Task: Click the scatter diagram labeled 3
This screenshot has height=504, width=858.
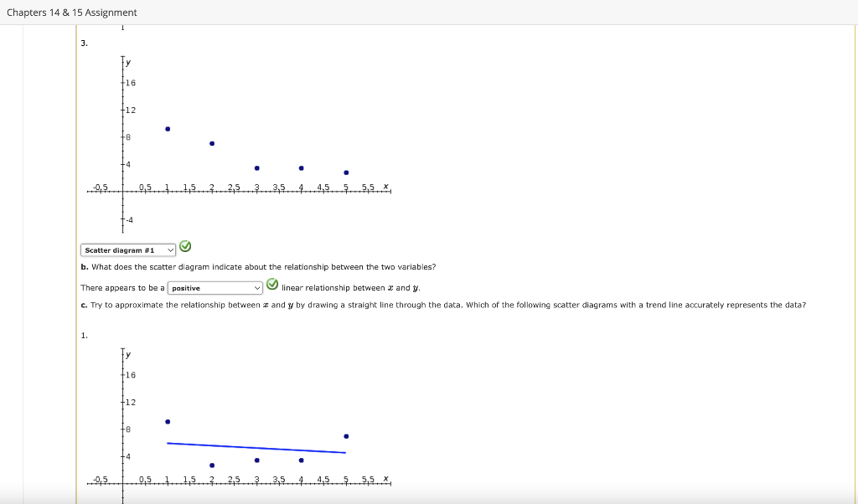Action: (x=239, y=144)
